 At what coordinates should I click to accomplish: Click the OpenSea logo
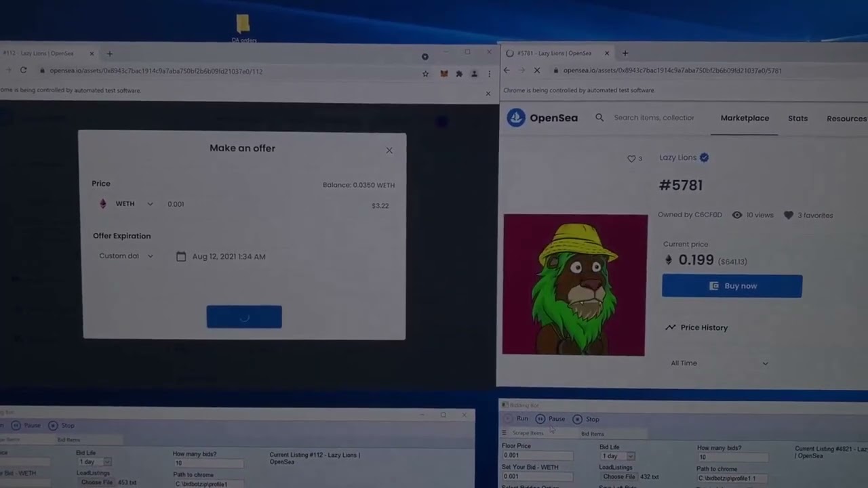pos(542,118)
